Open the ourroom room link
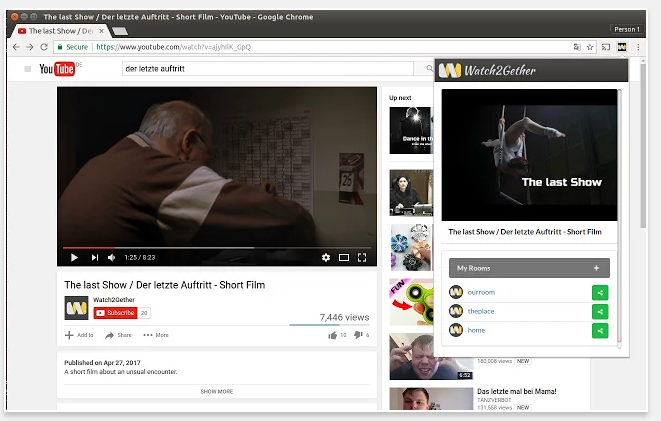Screen dimensions: 661x421 (481, 292)
